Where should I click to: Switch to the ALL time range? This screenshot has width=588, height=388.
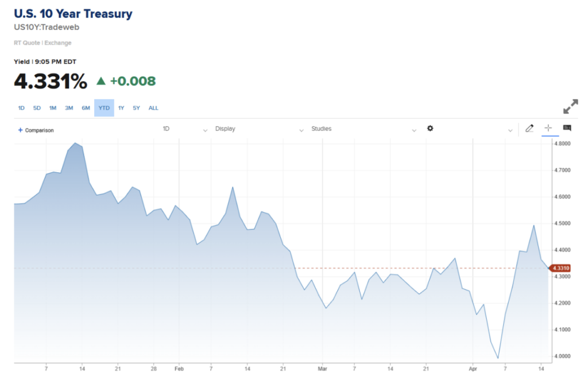click(x=153, y=108)
